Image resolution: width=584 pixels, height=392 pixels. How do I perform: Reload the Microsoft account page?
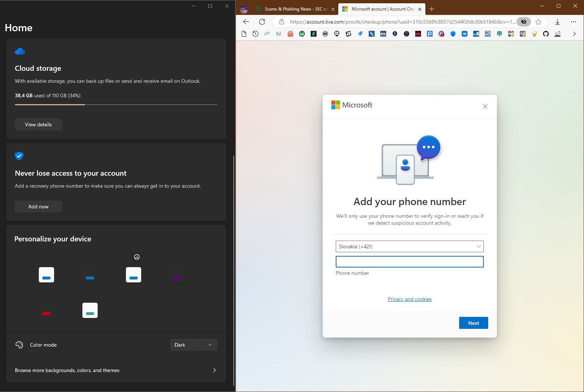coord(262,22)
